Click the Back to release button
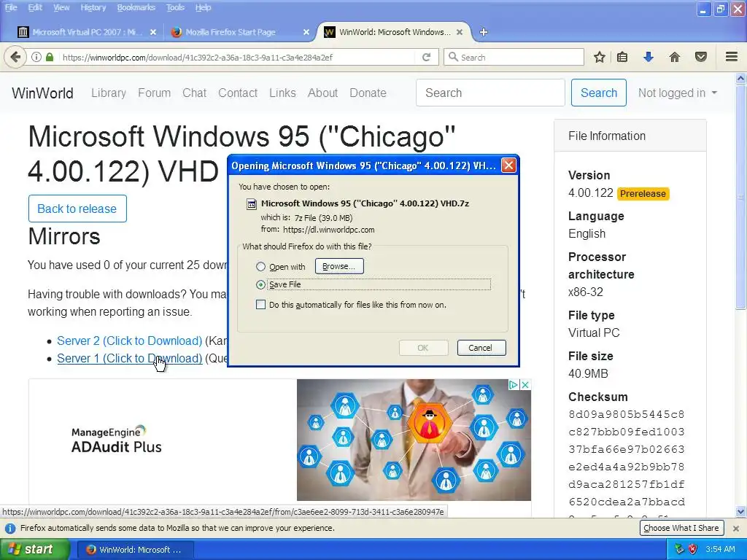The image size is (747, 560). tap(77, 209)
